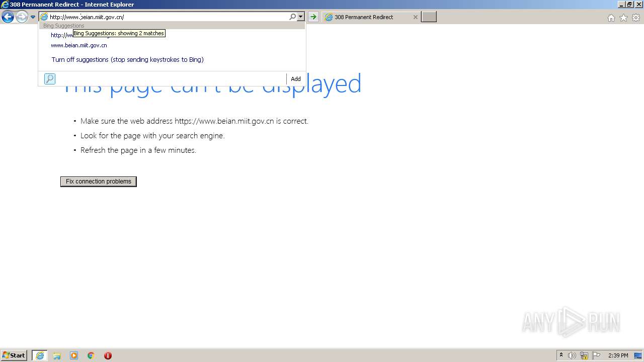
Task: Open the volume speaker tray icon
Action: point(572,355)
